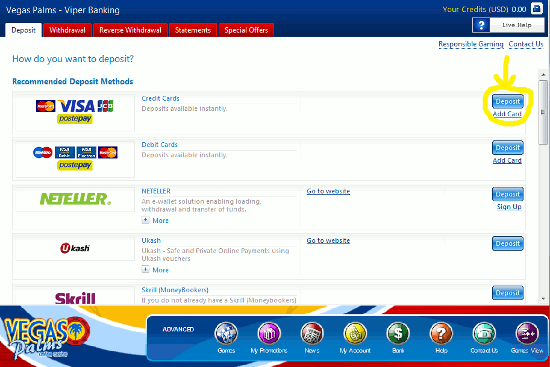Open the Reverse Withdrawal tab
550x367 pixels.
(130, 30)
